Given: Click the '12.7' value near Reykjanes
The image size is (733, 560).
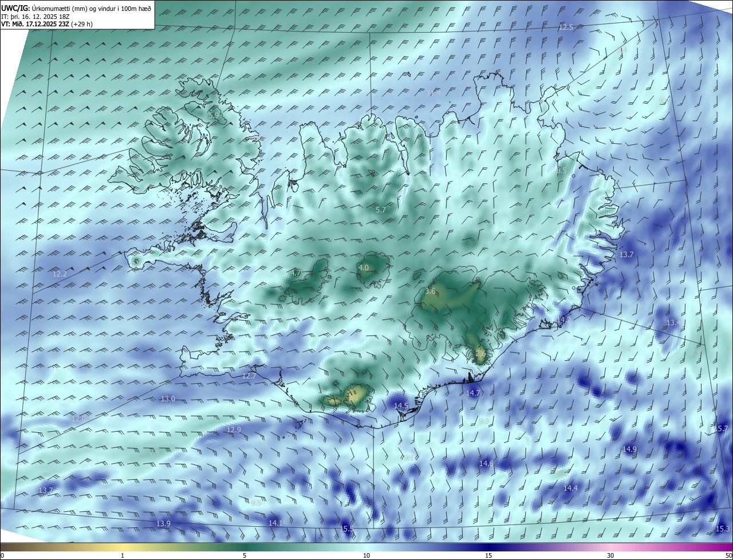Looking at the screenshot, I should point(249,376).
